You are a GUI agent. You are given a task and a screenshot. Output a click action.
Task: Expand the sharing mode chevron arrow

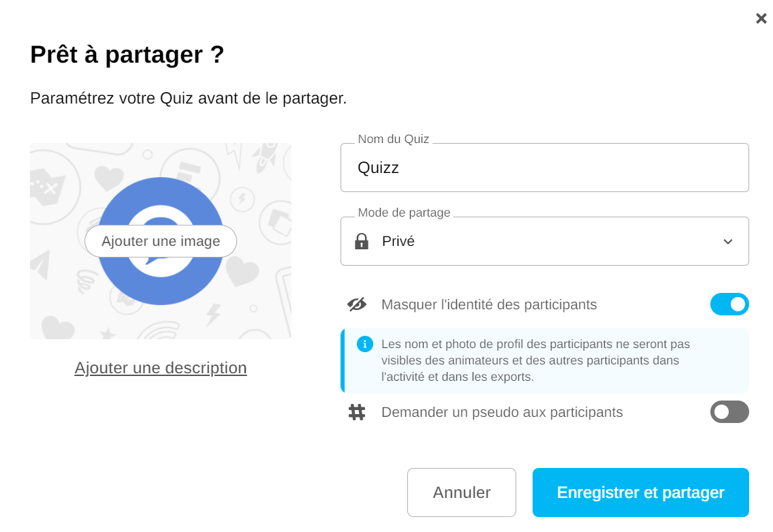pos(727,242)
